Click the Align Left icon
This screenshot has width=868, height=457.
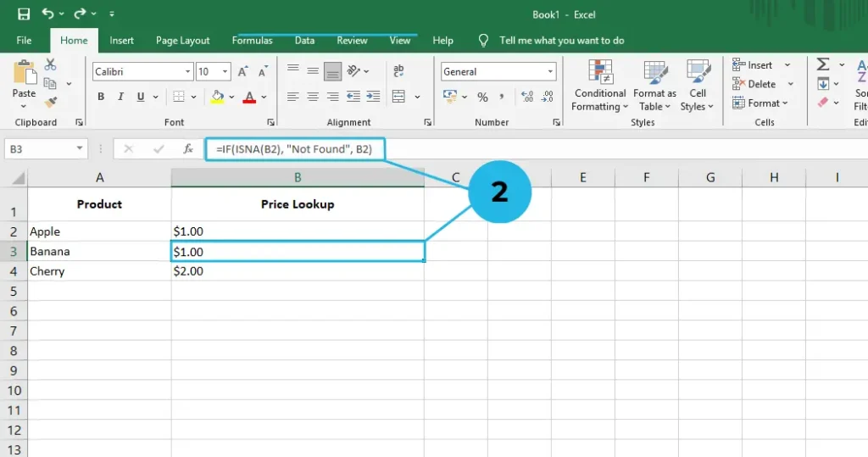292,97
